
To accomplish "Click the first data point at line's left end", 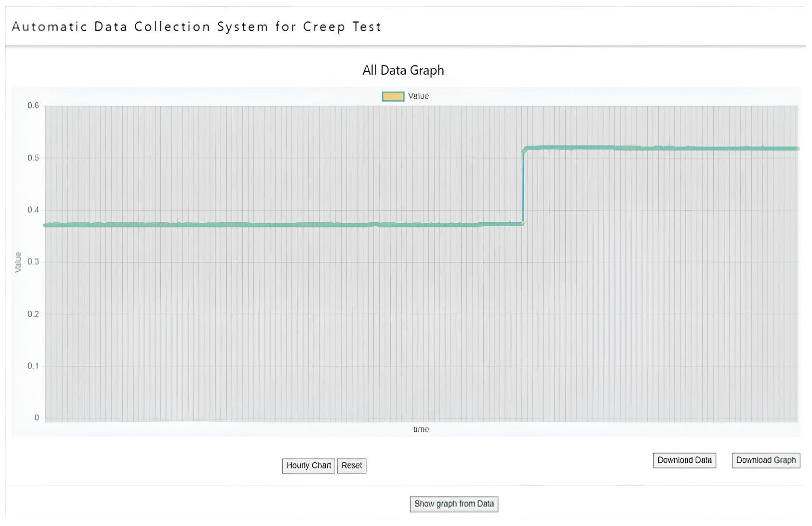I will 45,225.
